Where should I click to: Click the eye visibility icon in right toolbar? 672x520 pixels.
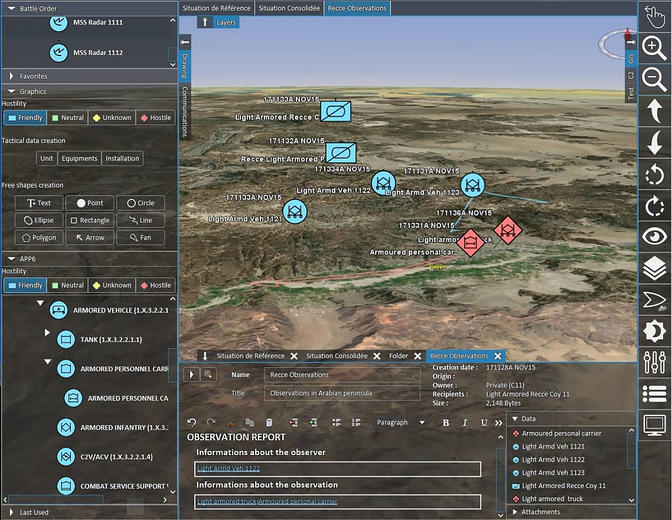pyautogui.click(x=654, y=236)
